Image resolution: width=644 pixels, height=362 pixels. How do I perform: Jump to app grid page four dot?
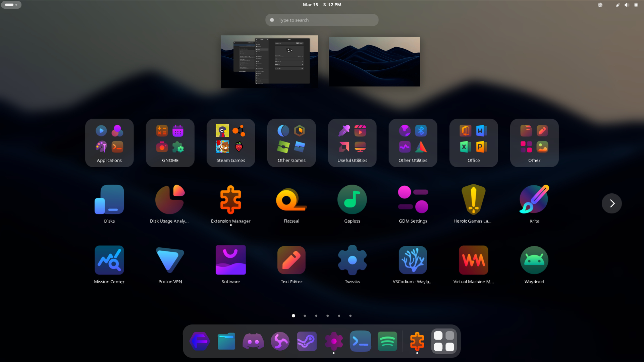pyautogui.click(x=328, y=316)
